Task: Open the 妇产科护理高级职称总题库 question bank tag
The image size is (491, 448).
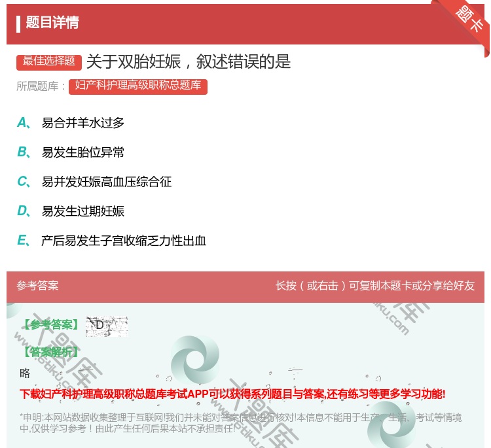Action: pos(138,86)
